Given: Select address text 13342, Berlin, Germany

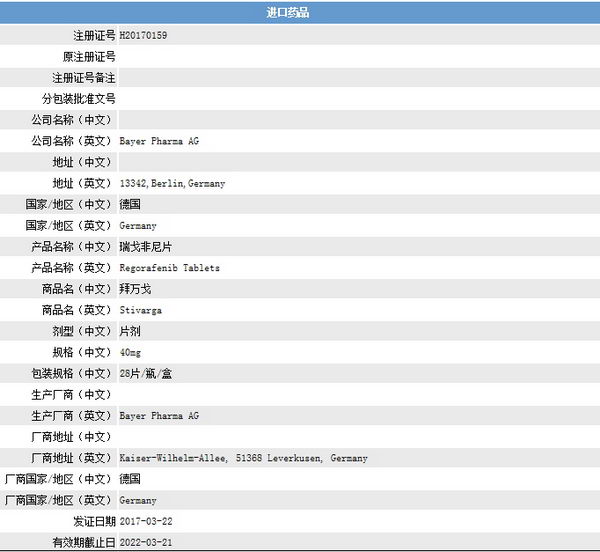Looking at the screenshot, I should (x=172, y=184).
